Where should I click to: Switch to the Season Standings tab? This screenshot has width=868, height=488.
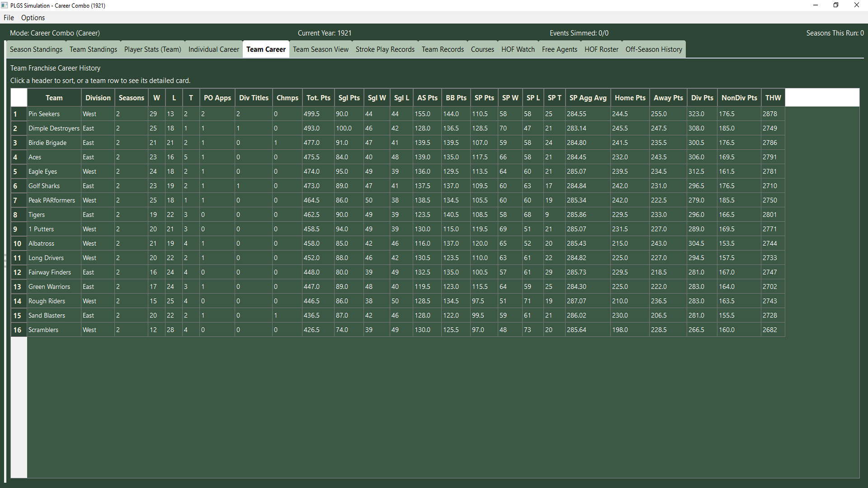(x=36, y=49)
